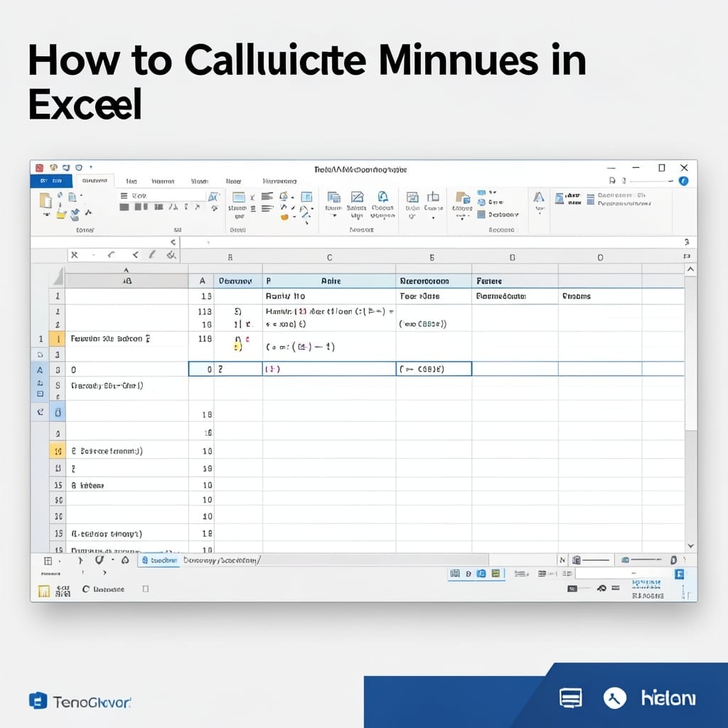
Task: Click the yellow chart icon at bottom left
Action: coord(43,591)
